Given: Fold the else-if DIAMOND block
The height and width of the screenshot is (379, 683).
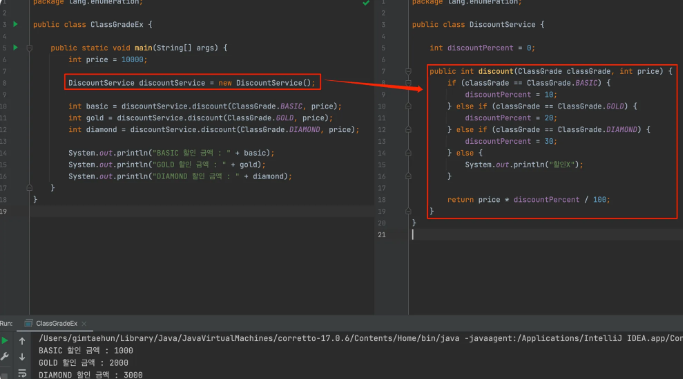Looking at the screenshot, I should click(408, 129).
